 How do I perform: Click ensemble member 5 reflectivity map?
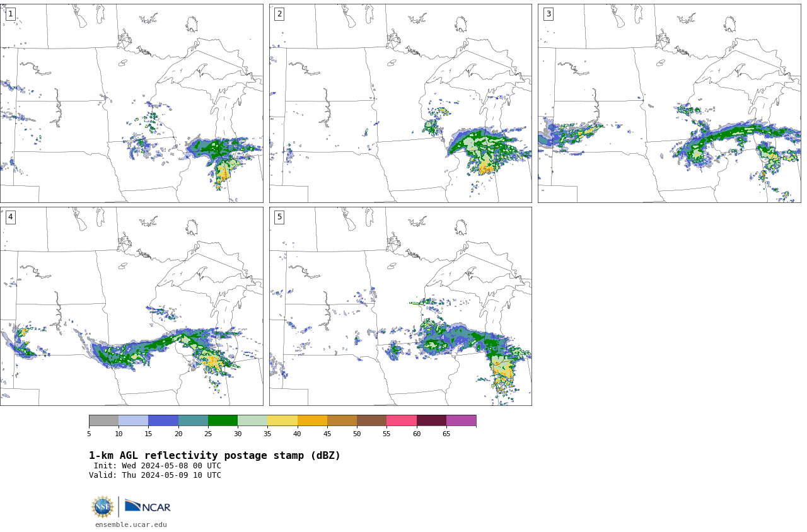coord(400,306)
